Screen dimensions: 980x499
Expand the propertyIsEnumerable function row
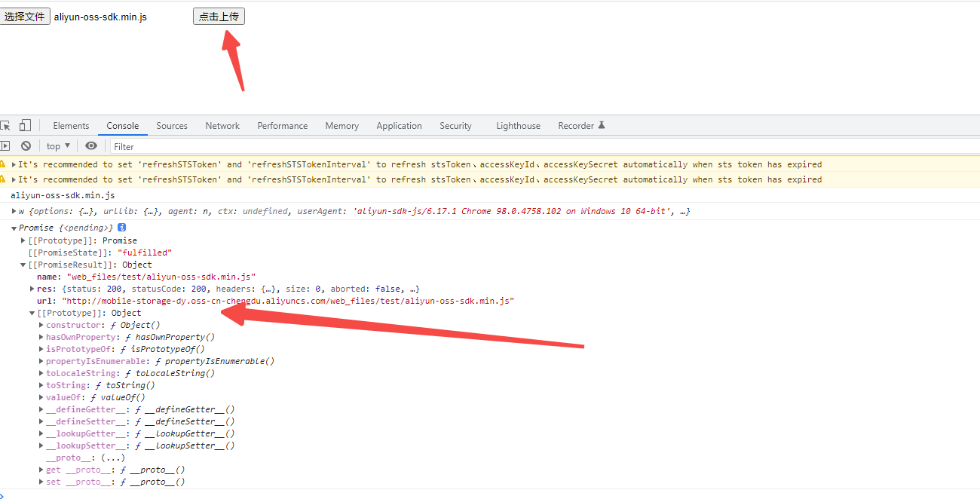click(41, 361)
